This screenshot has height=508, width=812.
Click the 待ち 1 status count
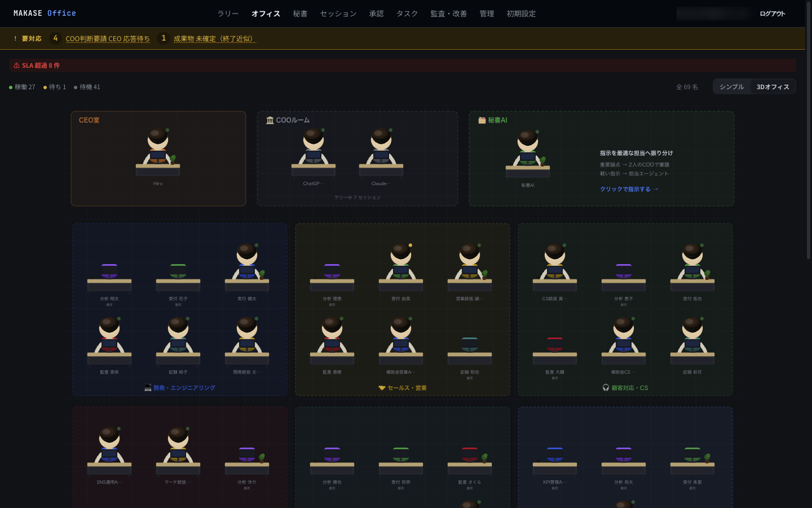coord(55,87)
